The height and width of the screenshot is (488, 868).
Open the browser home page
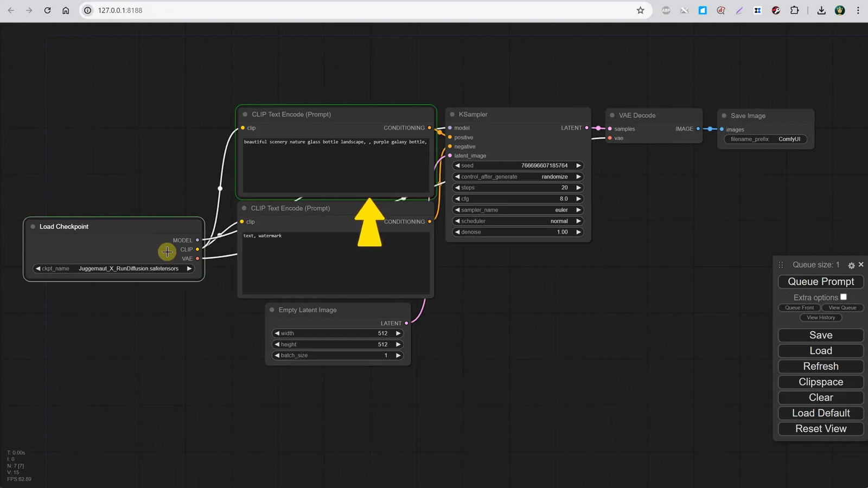click(x=66, y=10)
